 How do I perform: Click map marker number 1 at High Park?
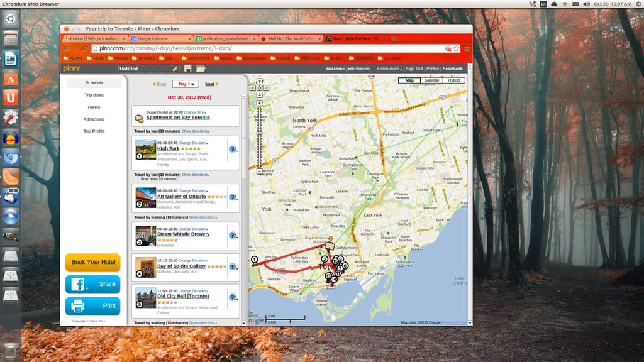tap(254, 260)
